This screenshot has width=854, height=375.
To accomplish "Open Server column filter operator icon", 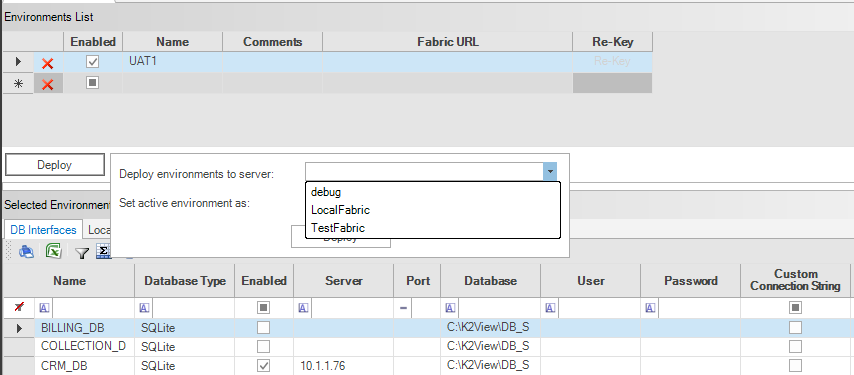I will (x=303, y=308).
